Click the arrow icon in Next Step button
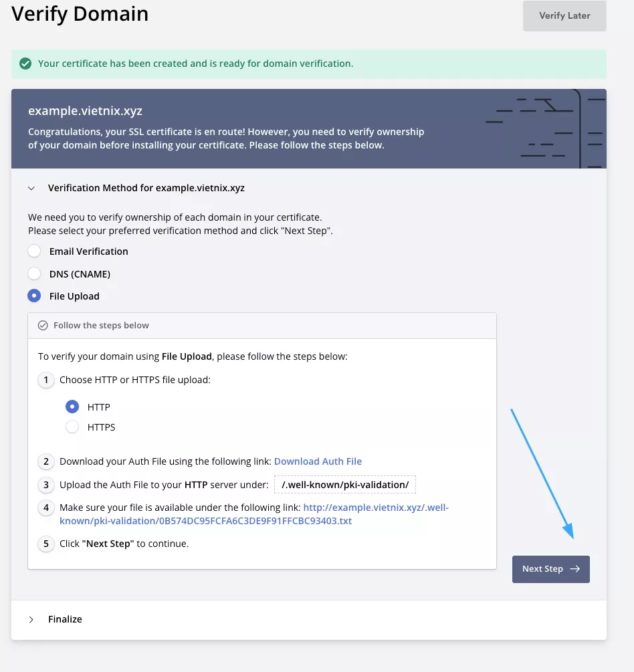The height and width of the screenshot is (672, 634). point(575,569)
